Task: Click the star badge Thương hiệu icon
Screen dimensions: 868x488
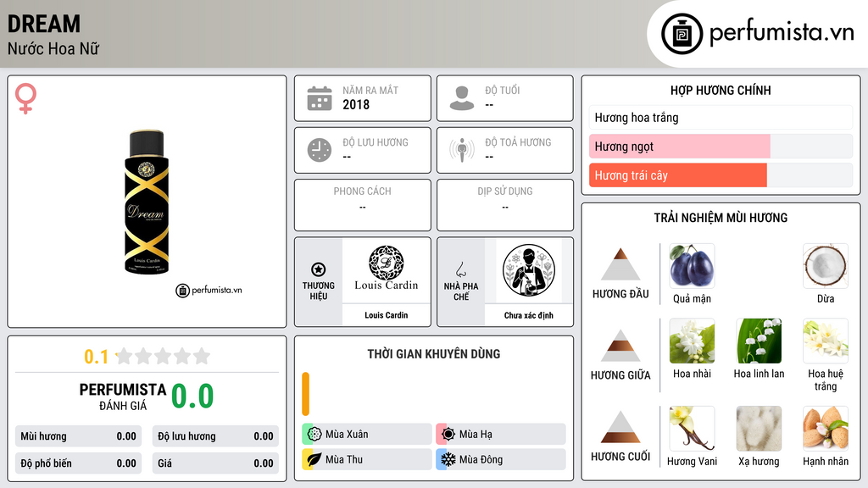Action: pyautogui.click(x=319, y=269)
